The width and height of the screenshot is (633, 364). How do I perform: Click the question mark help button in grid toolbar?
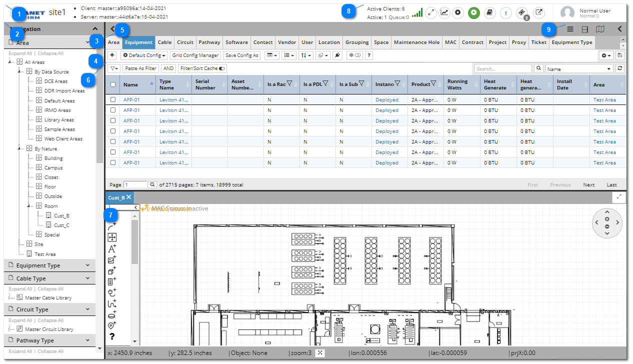pos(369,55)
